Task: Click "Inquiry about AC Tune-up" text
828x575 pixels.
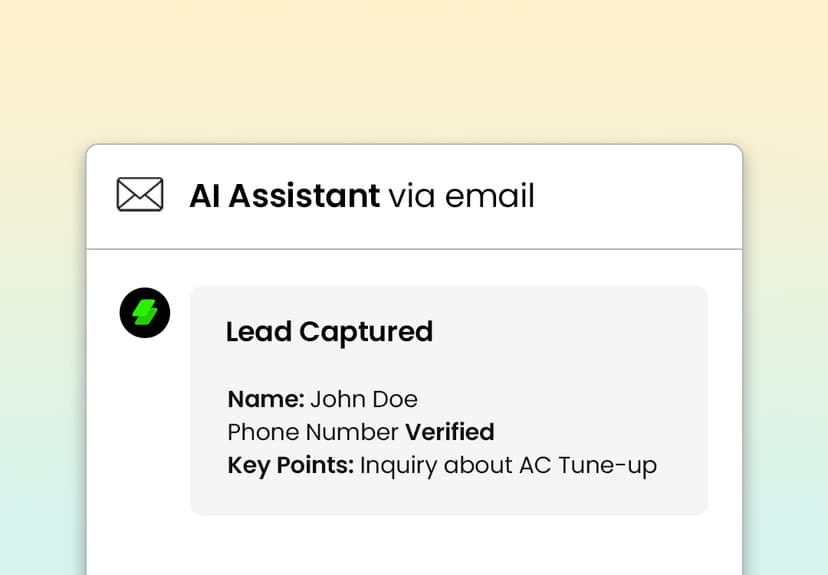Action: pyautogui.click(x=508, y=465)
